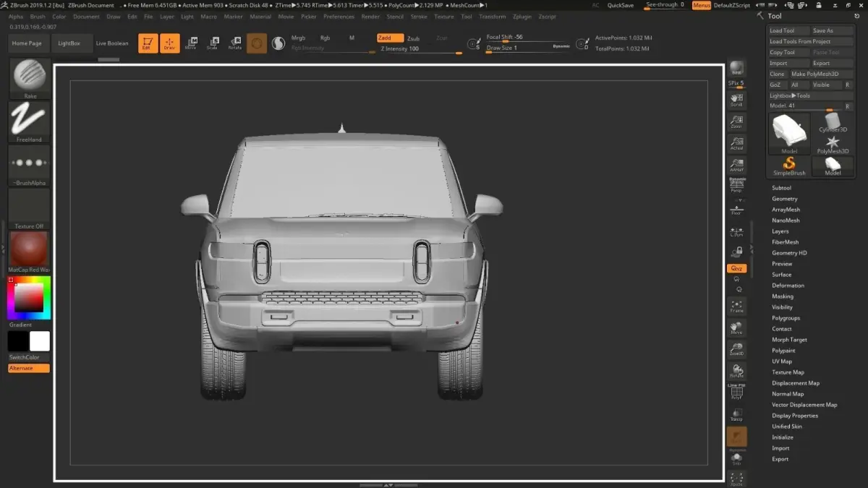Activate Edit mode button
The height and width of the screenshot is (488, 868).
pos(148,43)
